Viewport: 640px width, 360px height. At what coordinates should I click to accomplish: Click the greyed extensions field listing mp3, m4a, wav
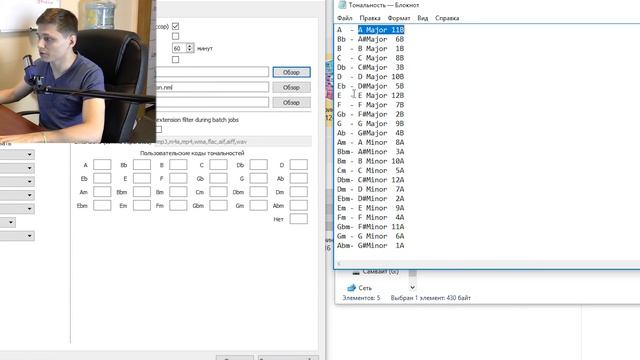click(233, 142)
